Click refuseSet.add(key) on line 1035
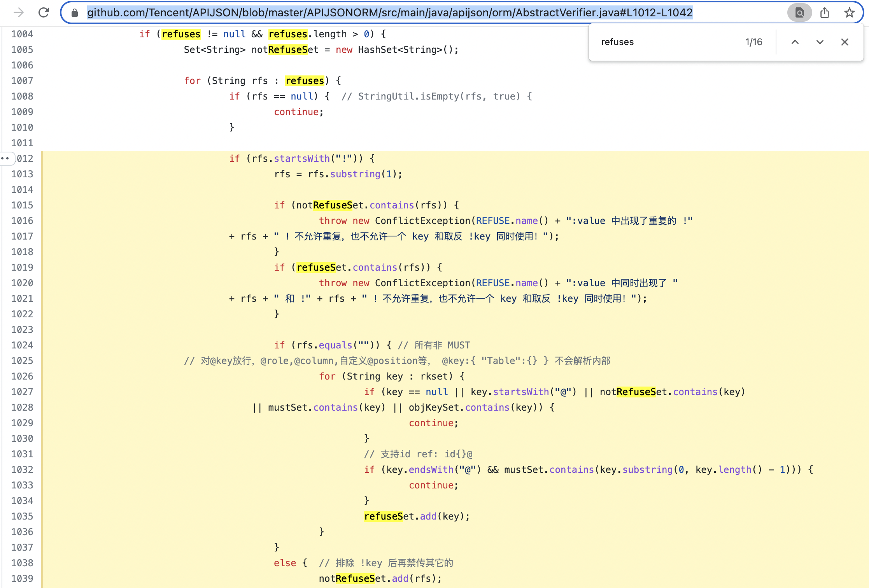Image resolution: width=869 pixels, height=588 pixels. [416, 516]
